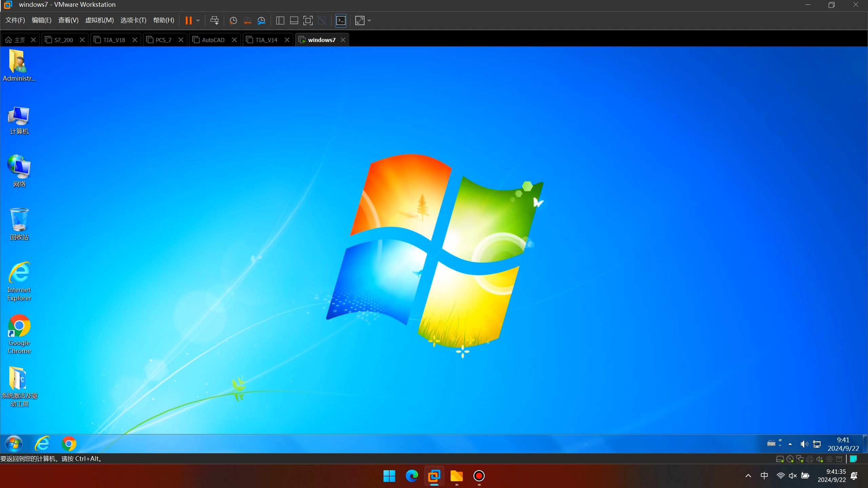Open the 编辑(E) menu
This screenshot has height=488, width=868.
click(x=42, y=20)
